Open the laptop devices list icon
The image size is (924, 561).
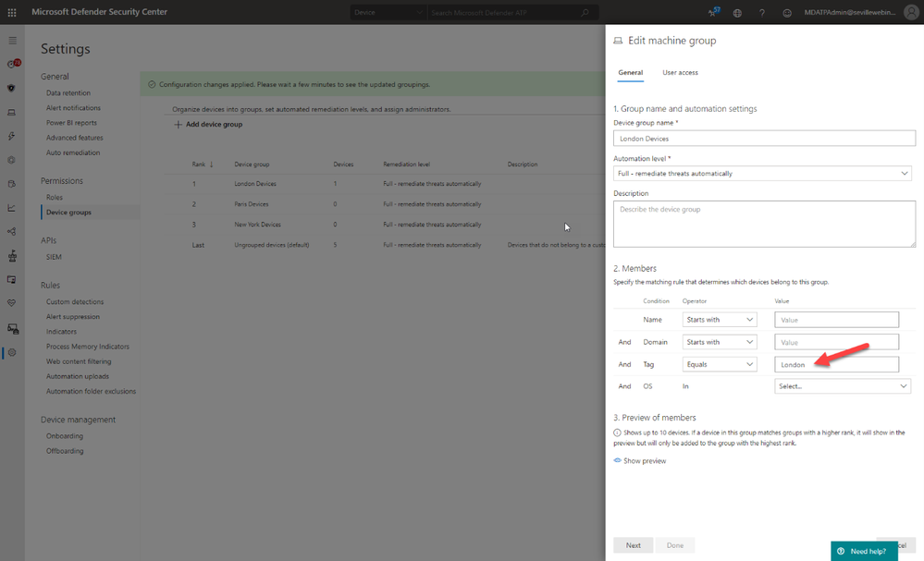[11, 113]
